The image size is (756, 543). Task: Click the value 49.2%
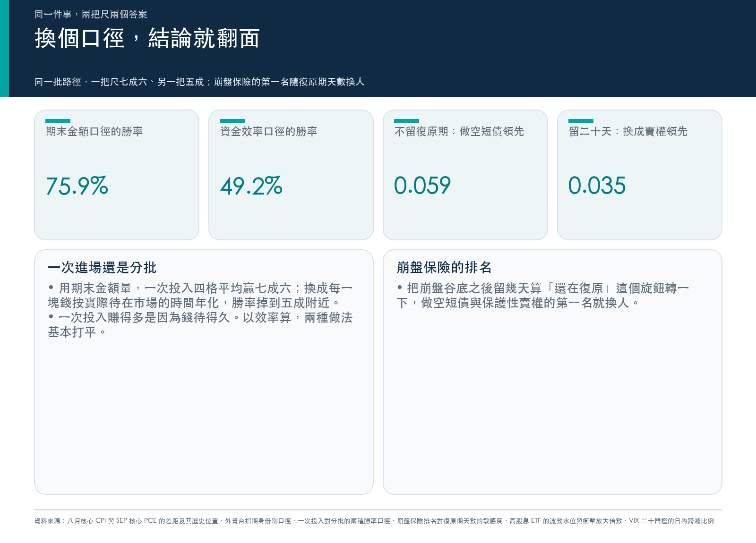tap(251, 186)
